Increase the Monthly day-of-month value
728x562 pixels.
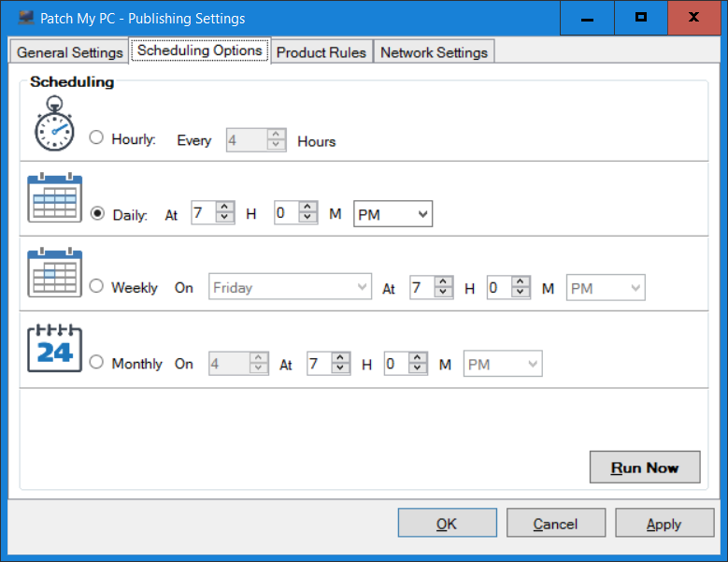[259, 357]
